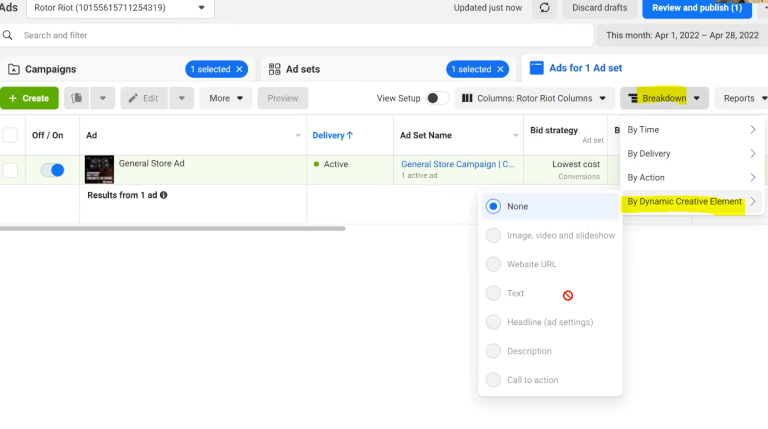Expand the More dropdown button
768x429 pixels.
pyautogui.click(x=225, y=98)
